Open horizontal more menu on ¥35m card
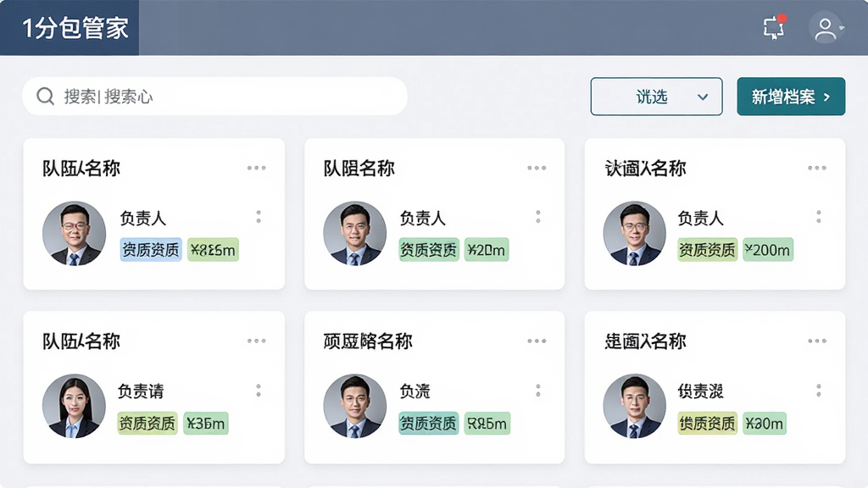 [256, 341]
